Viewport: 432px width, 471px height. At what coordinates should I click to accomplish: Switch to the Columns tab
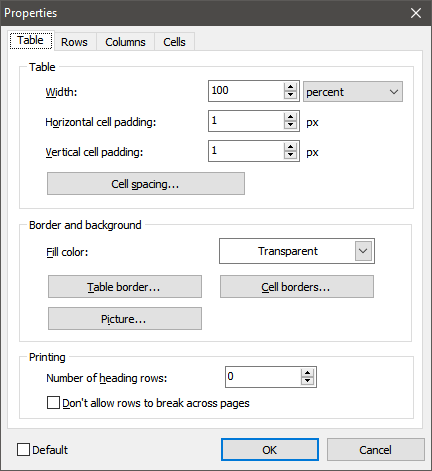(x=125, y=42)
